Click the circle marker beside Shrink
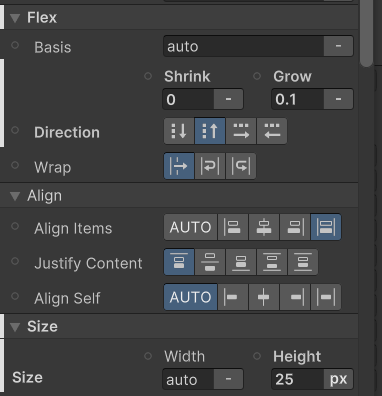 tap(148, 76)
